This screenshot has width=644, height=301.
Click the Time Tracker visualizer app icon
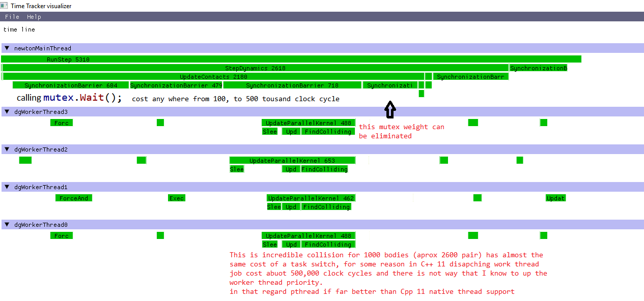[4, 6]
